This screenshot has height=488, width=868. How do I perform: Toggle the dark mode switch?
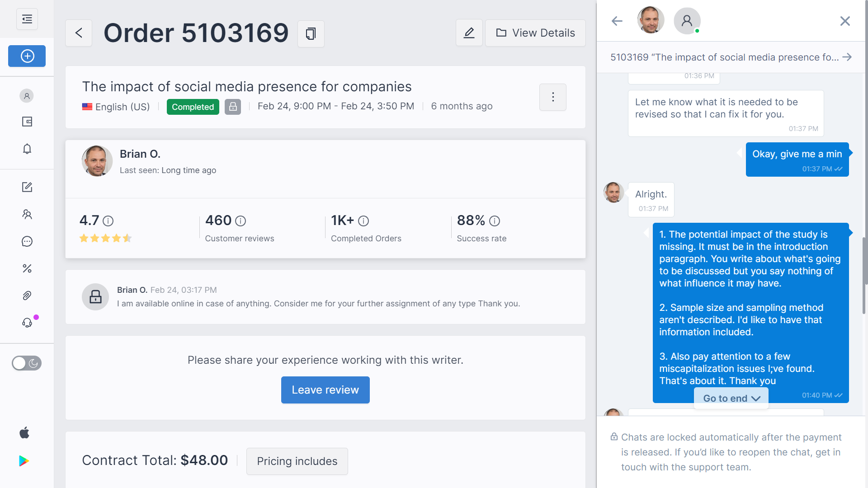point(27,363)
